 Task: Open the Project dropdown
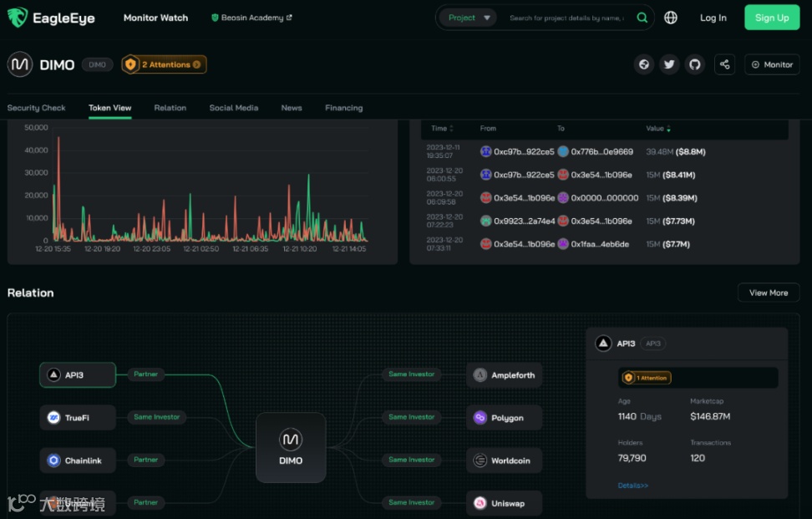click(x=468, y=18)
